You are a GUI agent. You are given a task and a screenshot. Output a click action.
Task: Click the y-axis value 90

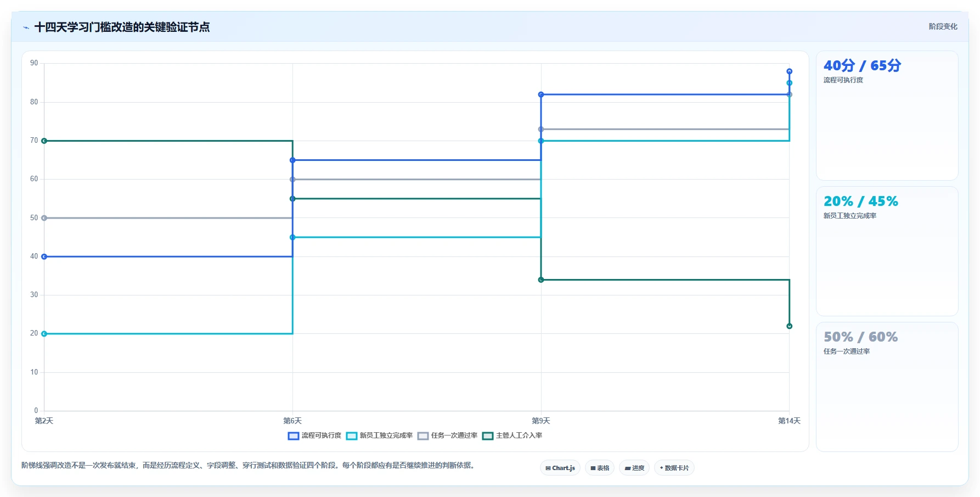(34, 63)
